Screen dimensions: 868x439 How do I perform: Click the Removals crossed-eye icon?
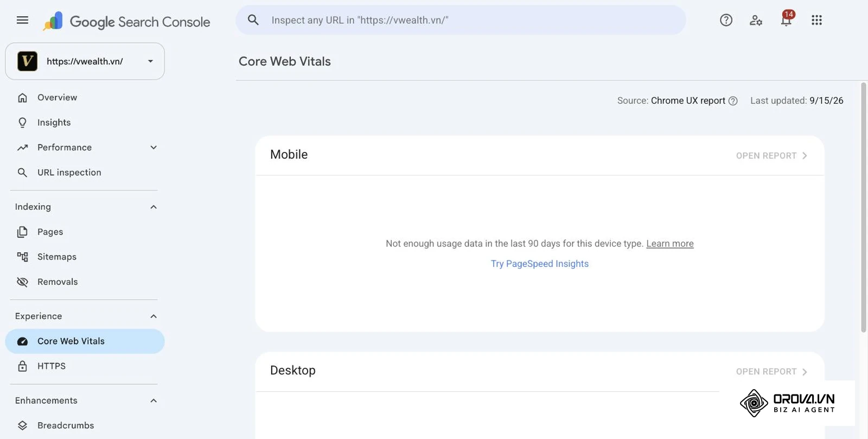pyautogui.click(x=22, y=282)
